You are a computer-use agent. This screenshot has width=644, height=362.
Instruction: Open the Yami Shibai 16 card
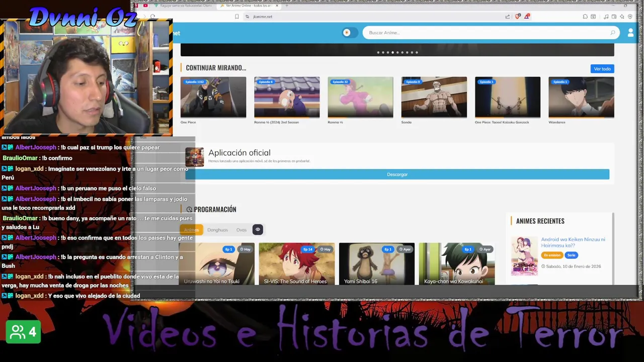pyautogui.click(x=376, y=264)
